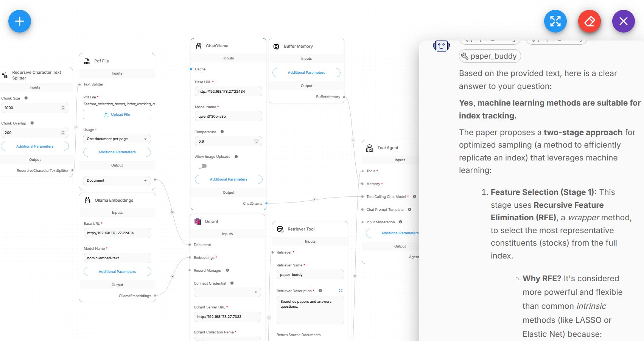Toggle the Allow Image Uploads switch
644x341 pixels.
203,166
